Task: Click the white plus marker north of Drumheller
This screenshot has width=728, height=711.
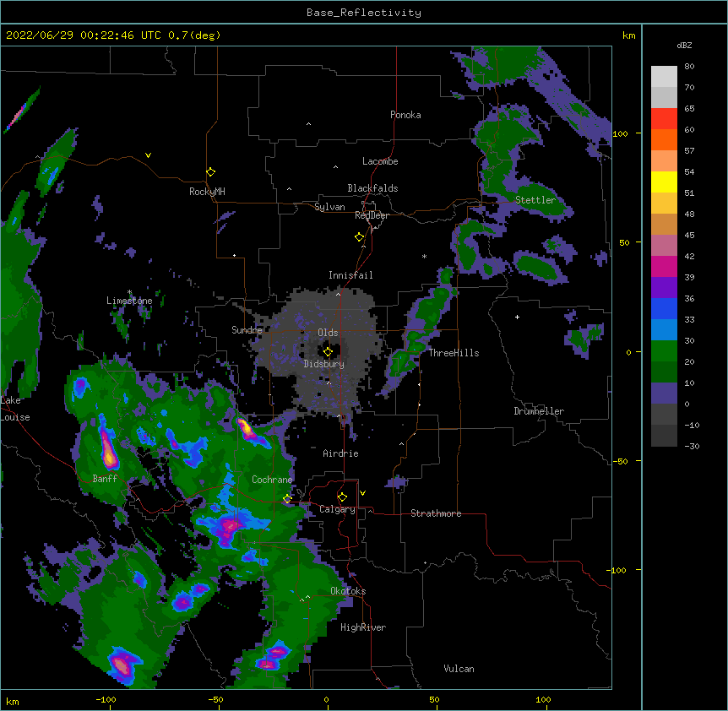Action: pyautogui.click(x=517, y=317)
